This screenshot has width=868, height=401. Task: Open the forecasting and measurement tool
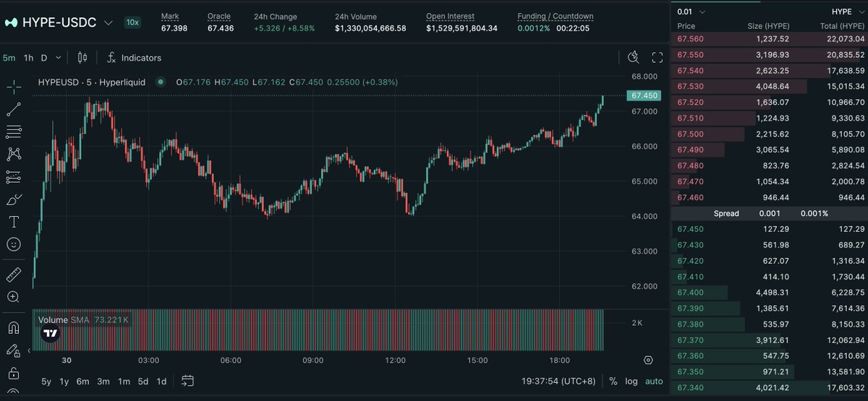14,176
